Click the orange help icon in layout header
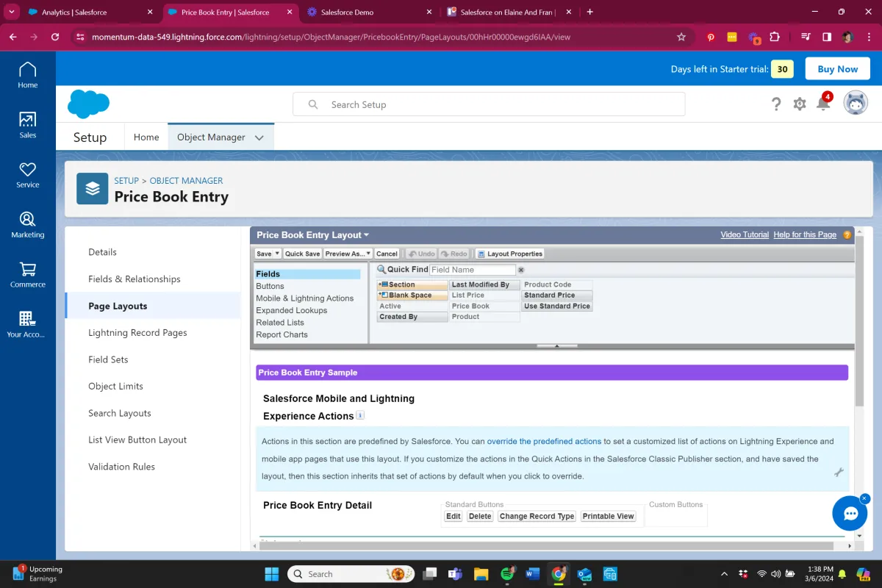Image resolution: width=882 pixels, height=588 pixels. tap(847, 235)
